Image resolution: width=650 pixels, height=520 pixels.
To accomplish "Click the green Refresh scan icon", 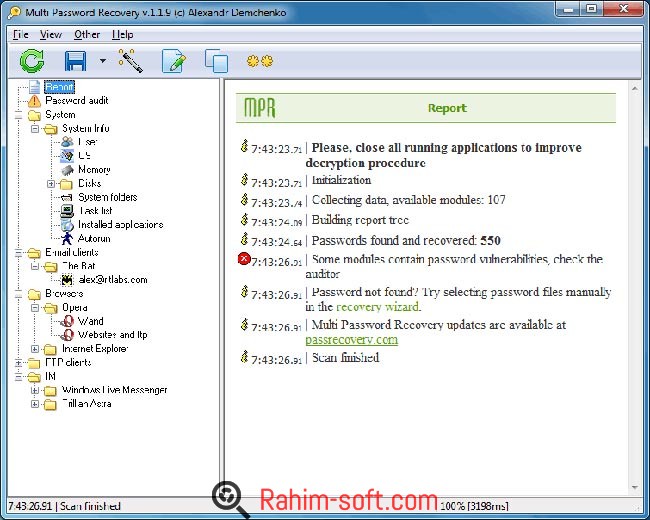I will pyautogui.click(x=32, y=61).
